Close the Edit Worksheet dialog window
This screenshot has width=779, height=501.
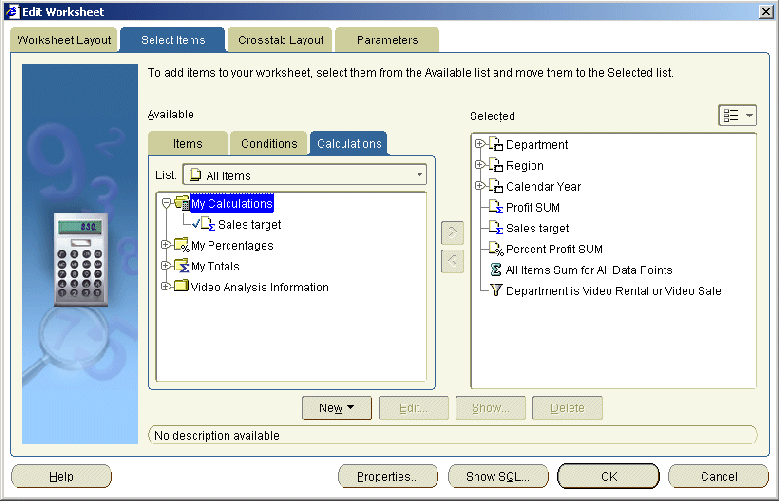pyautogui.click(x=766, y=11)
